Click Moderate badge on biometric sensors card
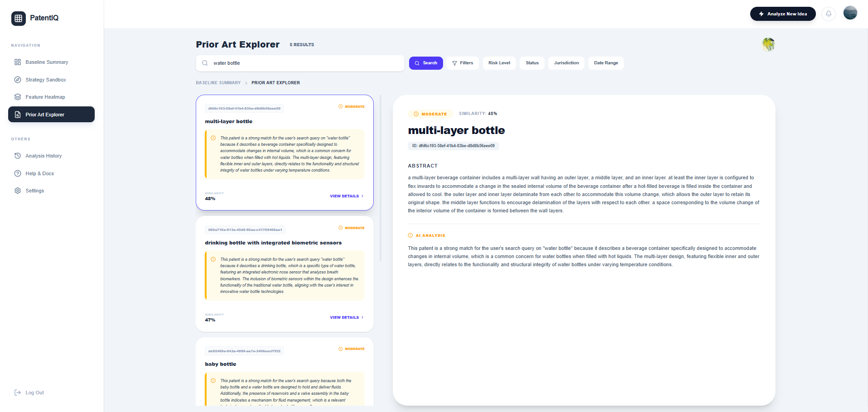The height and width of the screenshot is (412, 868). click(352, 228)
